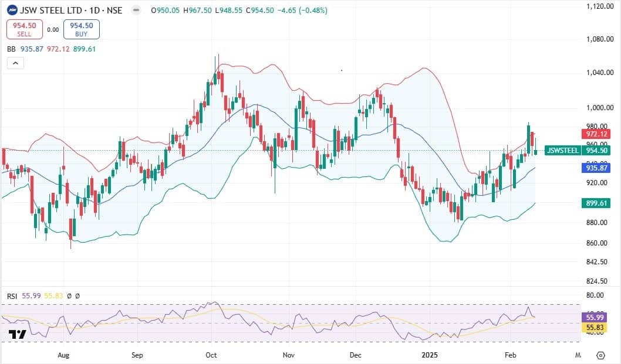The width and height of the screenshot is (621, 364).
Task: Click the red 972.12 upper band price tag
Action: tap(596, 134)
